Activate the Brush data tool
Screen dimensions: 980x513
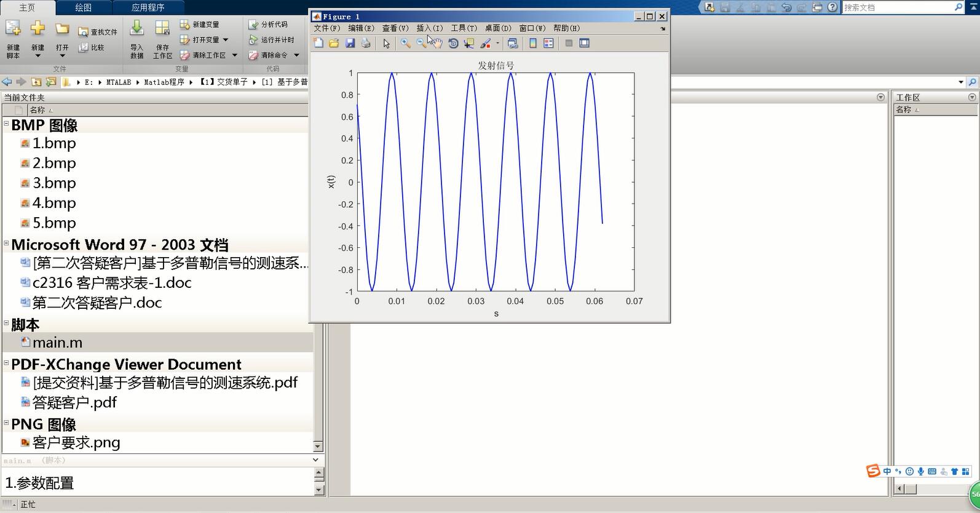coord(486,43)
